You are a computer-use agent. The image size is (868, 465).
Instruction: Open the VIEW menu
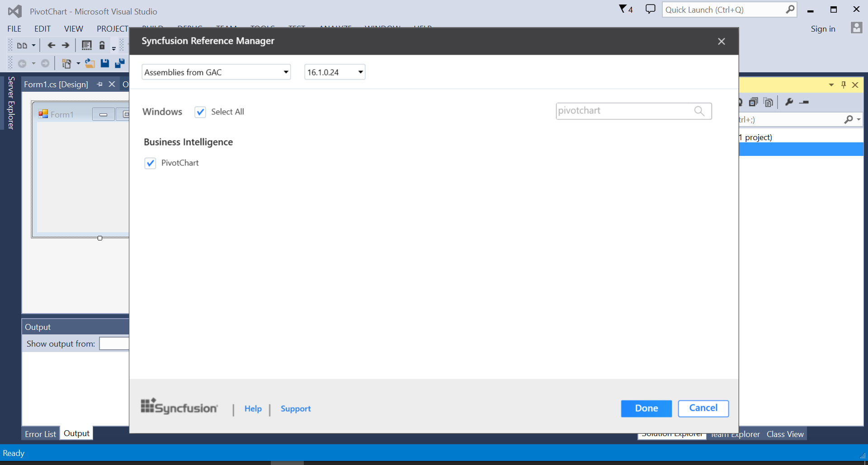click(74, 29)
